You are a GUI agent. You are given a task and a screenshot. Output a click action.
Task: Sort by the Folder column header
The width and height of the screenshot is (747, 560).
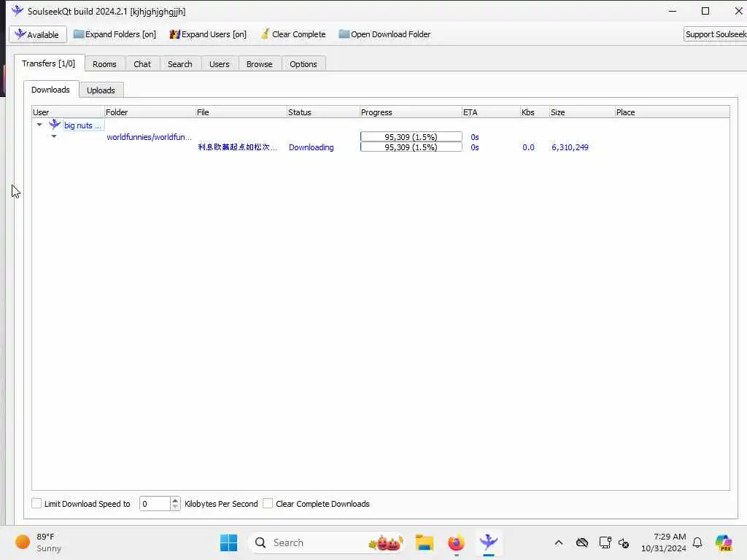[x=150, y=112]
